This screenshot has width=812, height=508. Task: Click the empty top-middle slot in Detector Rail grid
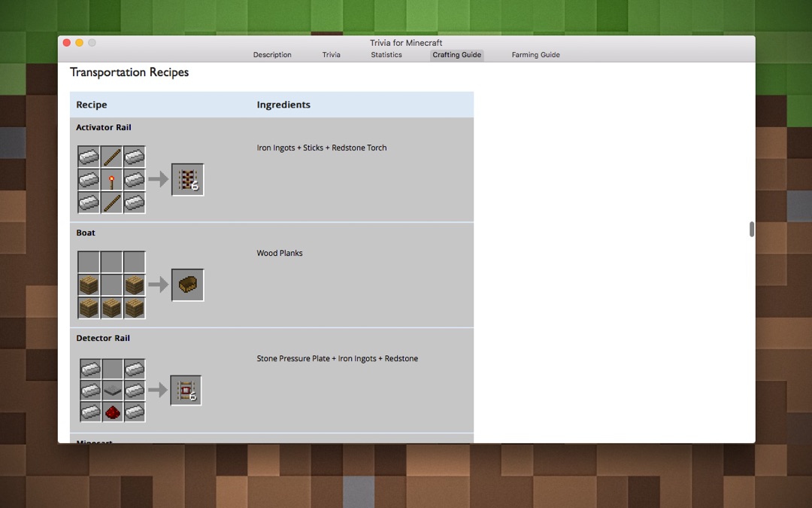click(x=112, y=369)
